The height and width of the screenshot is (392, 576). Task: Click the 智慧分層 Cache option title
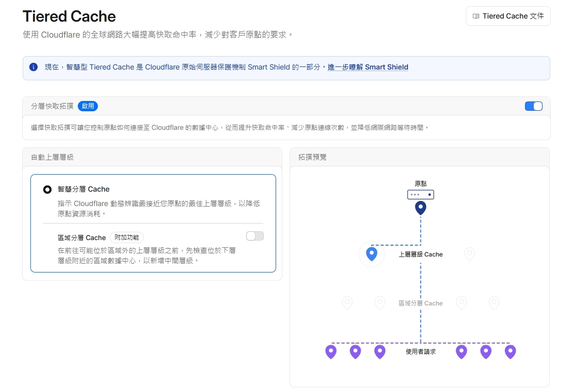tap(83, 189)
